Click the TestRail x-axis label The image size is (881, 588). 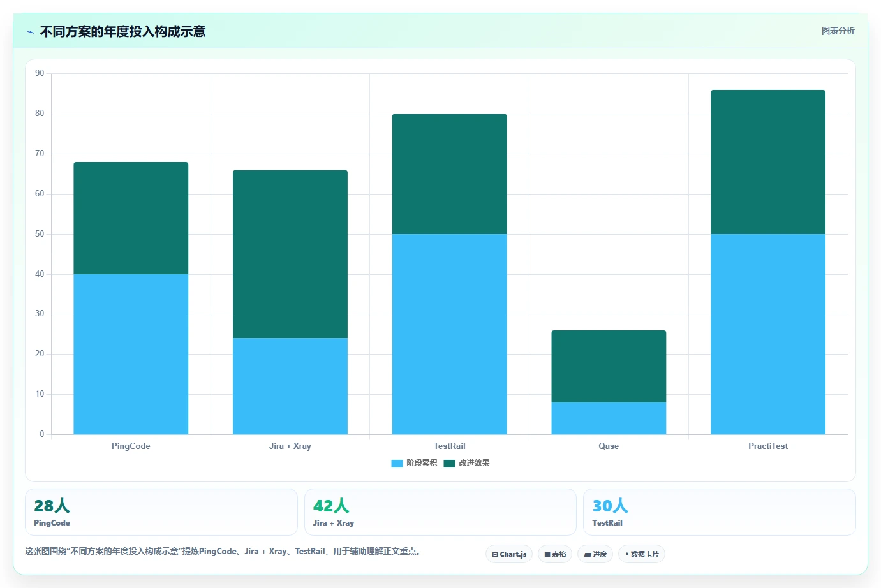[x=450, y=446]
